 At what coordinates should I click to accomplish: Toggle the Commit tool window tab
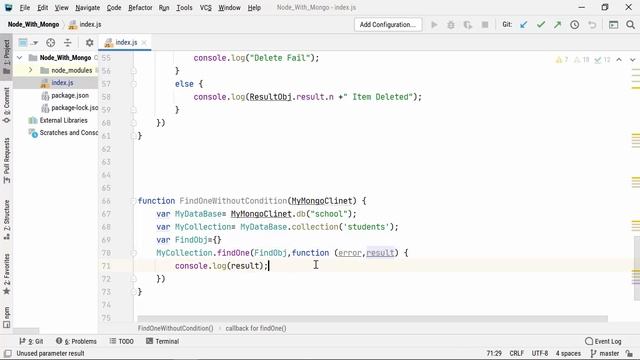7,105
